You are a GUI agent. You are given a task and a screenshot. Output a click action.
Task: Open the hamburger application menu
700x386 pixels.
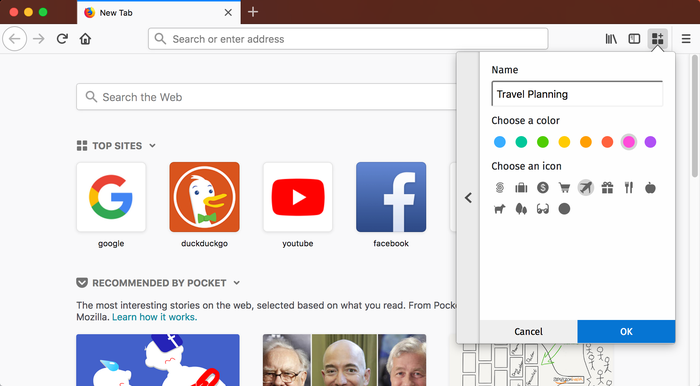pos(686,39)
